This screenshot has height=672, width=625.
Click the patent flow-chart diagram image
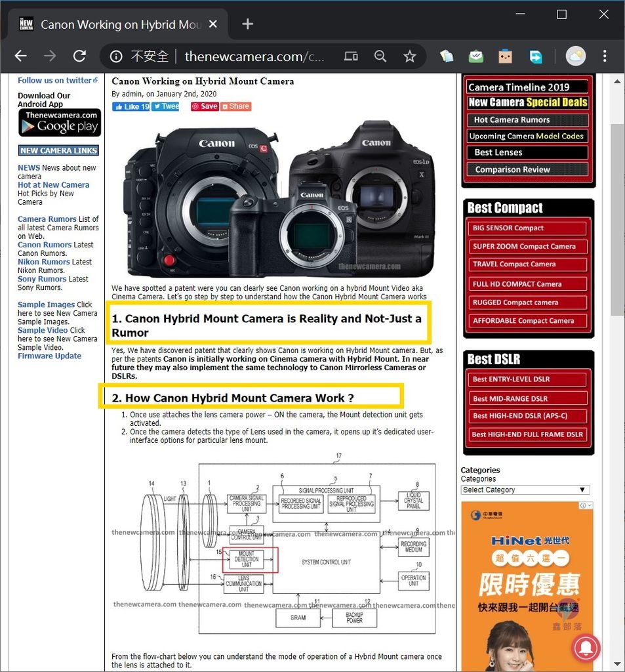coord(283,545)
